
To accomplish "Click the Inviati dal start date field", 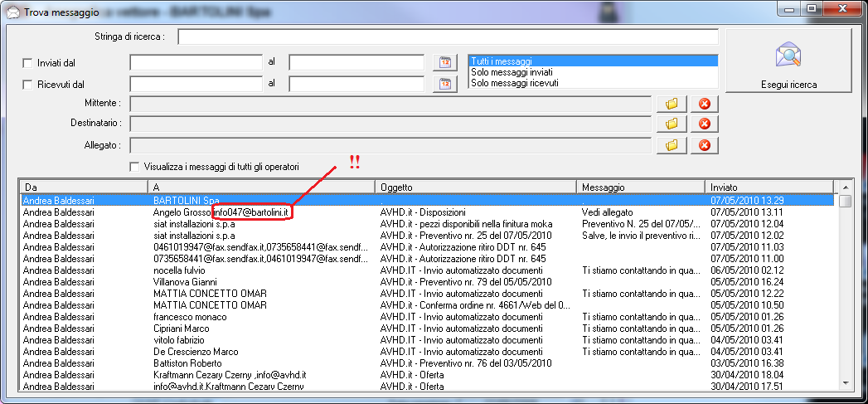I will [x=196, y=62].
